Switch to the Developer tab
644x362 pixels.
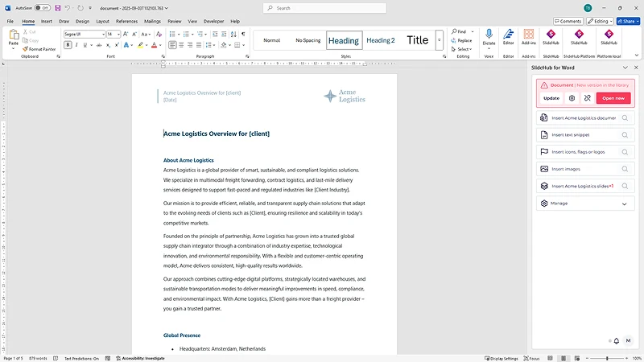pos(213,22)
